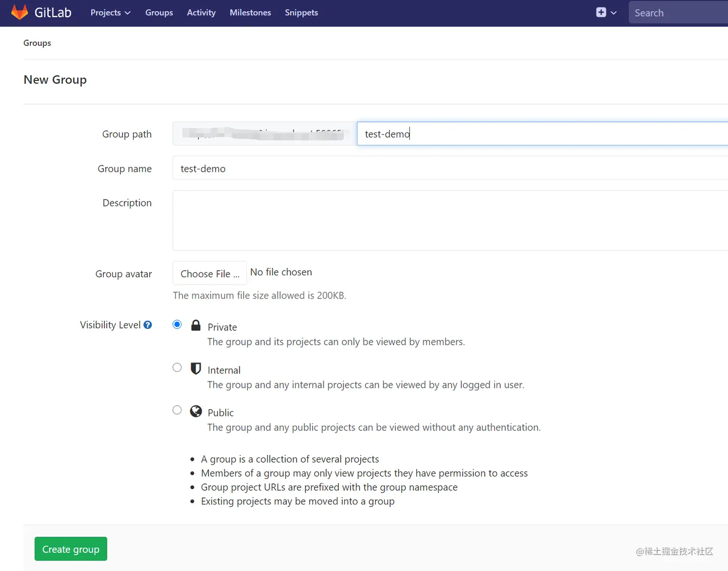
Task: Click the Visibility Level help question icon
Action: pyautogui.click(x=148, y=325)
